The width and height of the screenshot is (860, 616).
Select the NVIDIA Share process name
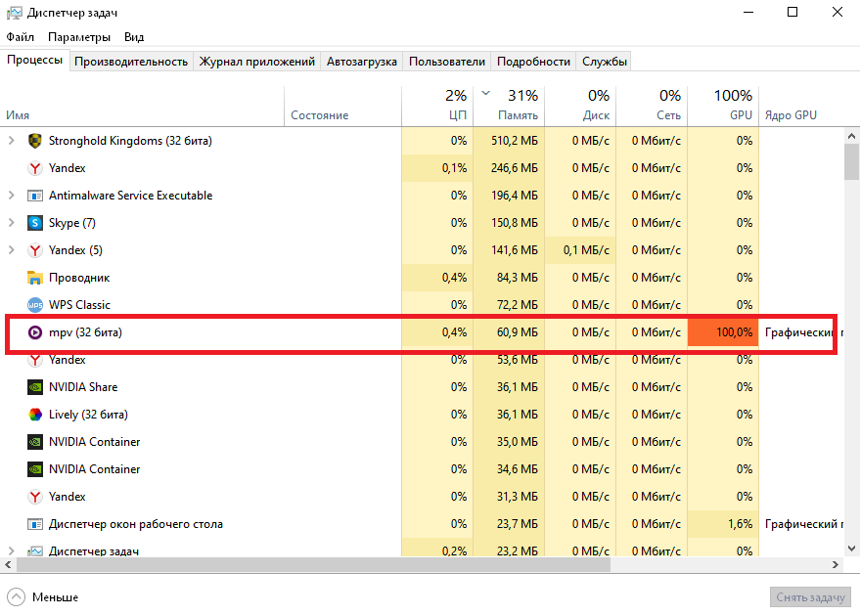click(83, 387)
